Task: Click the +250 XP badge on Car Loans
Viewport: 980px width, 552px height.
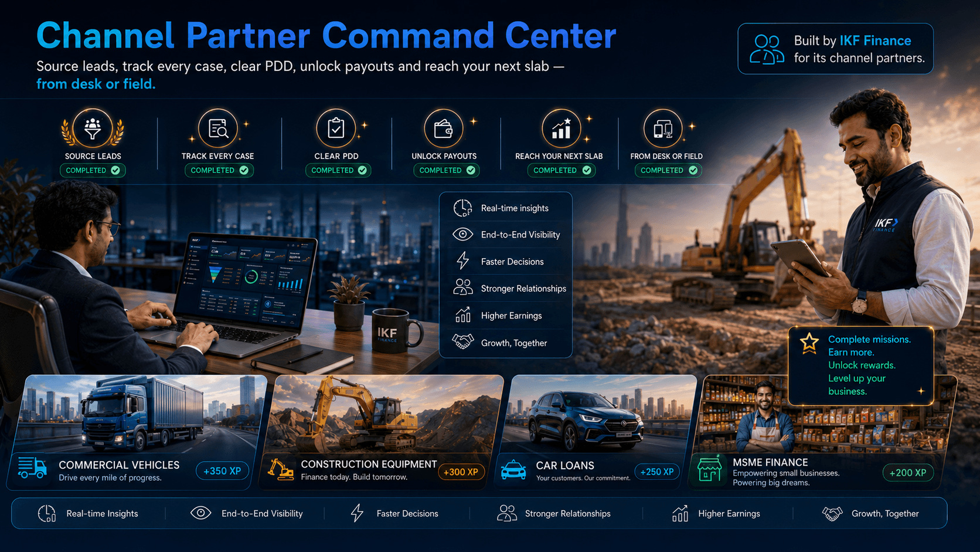Action: click(x=657, y=472)
